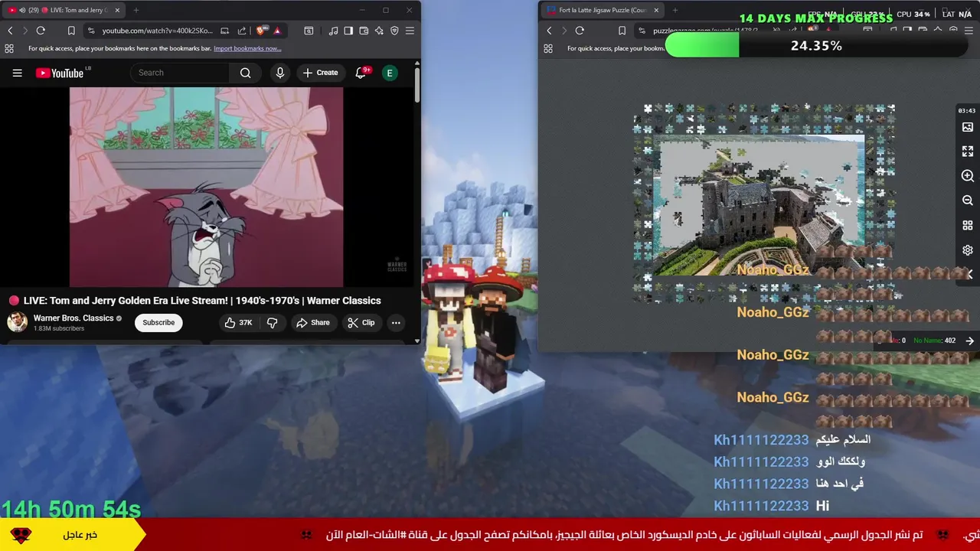Screen dimensions: 980x551
Task: Click the arrow next to No Name 402
Action: coord(969,341)
